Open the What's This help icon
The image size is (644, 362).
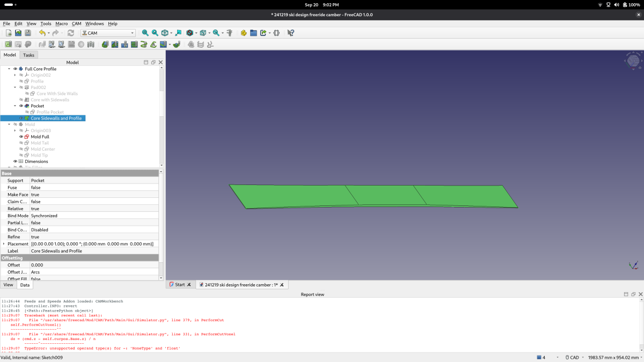coord(290,33)
